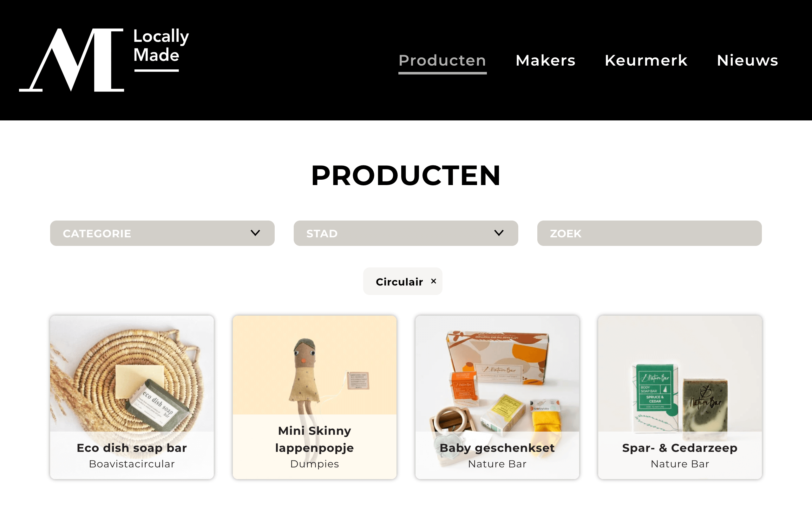Click the Spar- & Cedarzeep title
The width and height of the screenshot is (812, 507).
(x=680, y=448)
